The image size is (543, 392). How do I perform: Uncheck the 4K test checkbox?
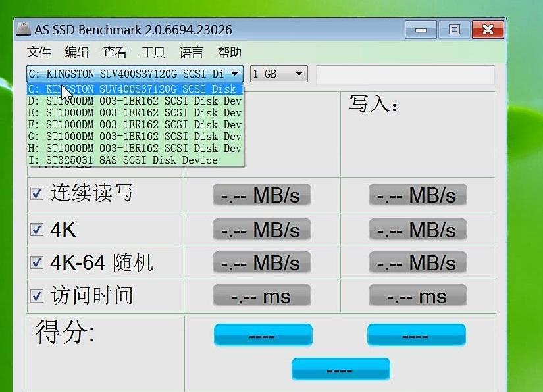[37, 230]
